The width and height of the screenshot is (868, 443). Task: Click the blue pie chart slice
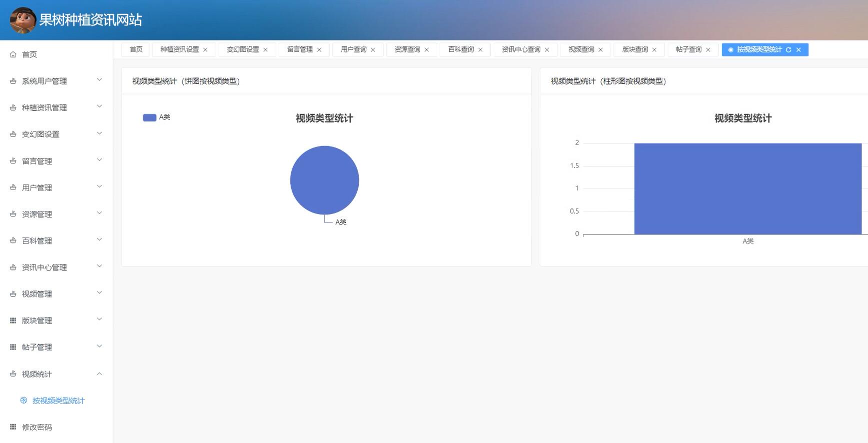(x=325, y=180)
